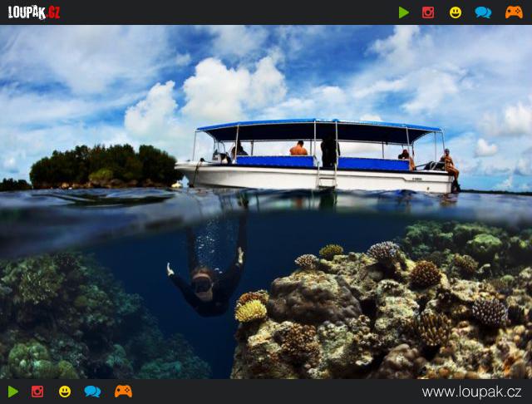Click the yellow smiley icon in the top bar
This screenshot has width=532, height=404.
tap(456, 12)
